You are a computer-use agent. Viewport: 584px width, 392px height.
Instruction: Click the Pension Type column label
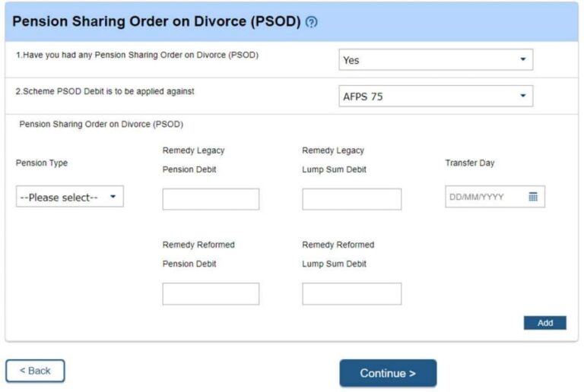click(x=42, y=163)
